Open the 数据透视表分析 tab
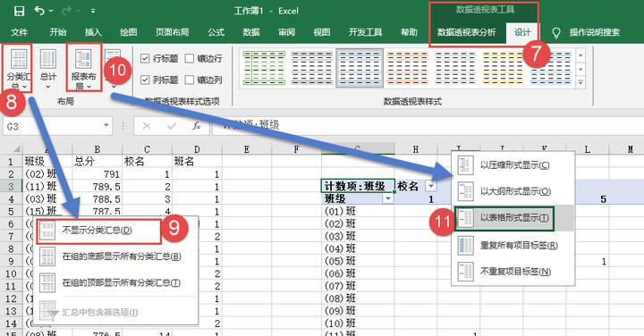This screenshot has width=644, height=336. [x=467, y=32]
